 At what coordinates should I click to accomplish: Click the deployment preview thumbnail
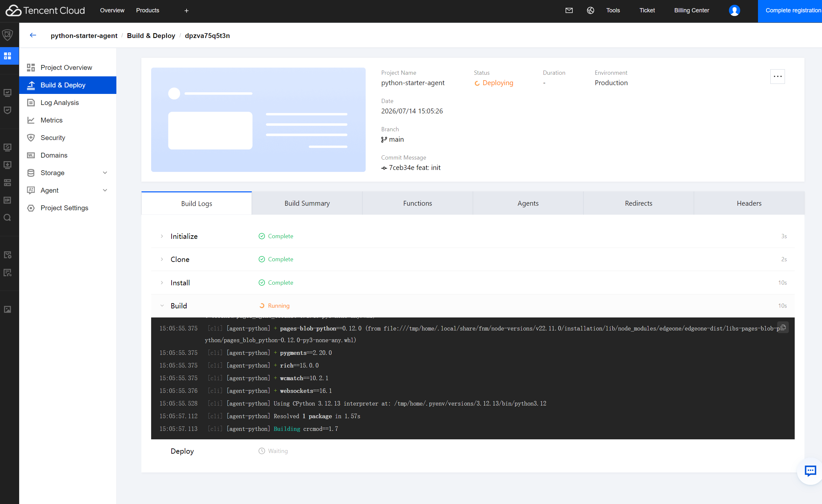258,120
